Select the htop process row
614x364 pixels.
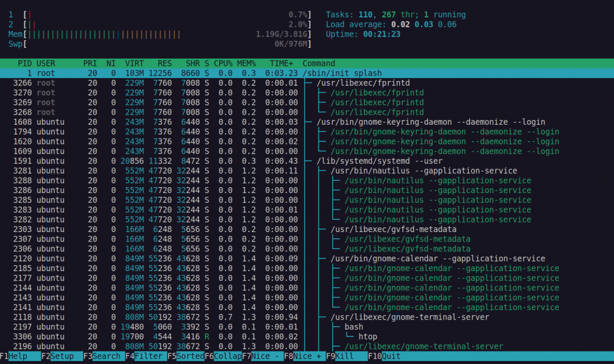tap(307, 337)
